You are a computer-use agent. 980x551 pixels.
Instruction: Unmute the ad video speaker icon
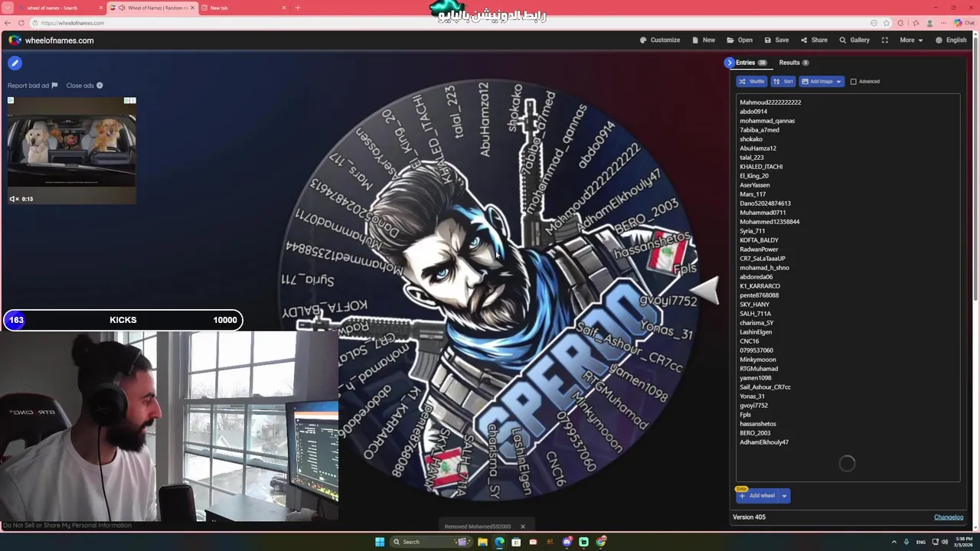coord(13,199)
